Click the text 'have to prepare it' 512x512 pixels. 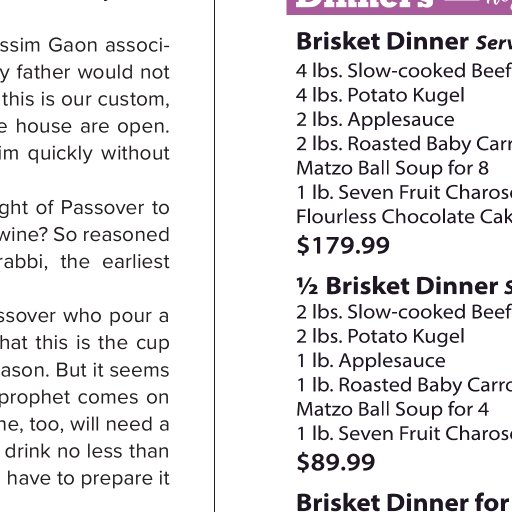88,479
